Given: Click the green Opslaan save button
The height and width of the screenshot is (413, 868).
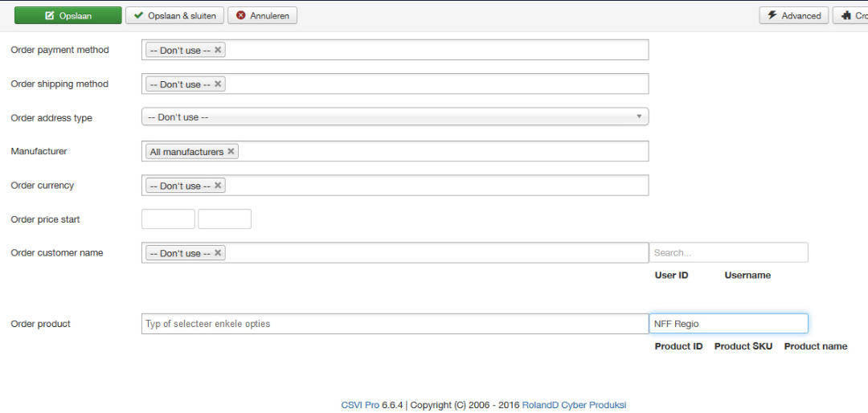Looking at the screenshot, I should pyautogui.click(x=68, y=15).
